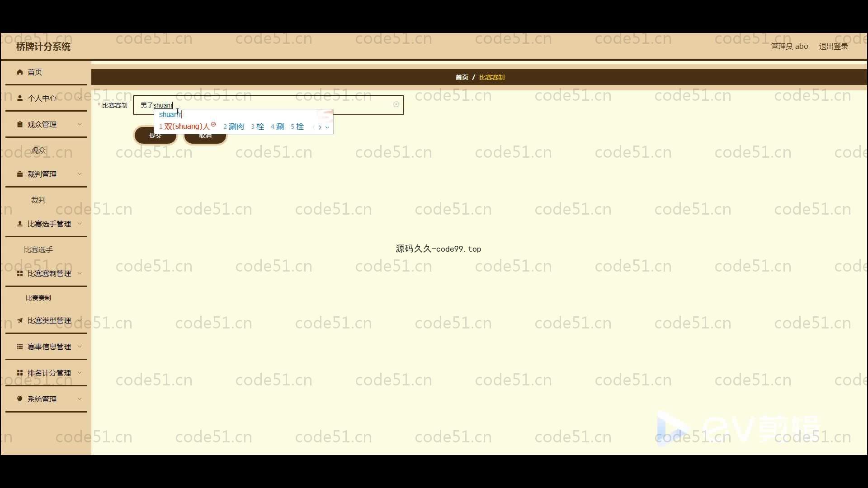This screenshot has height=488, width=868.
Task: Collapse the 比赛选手管理 menu chevron
Action: click(x=80, y=224)
